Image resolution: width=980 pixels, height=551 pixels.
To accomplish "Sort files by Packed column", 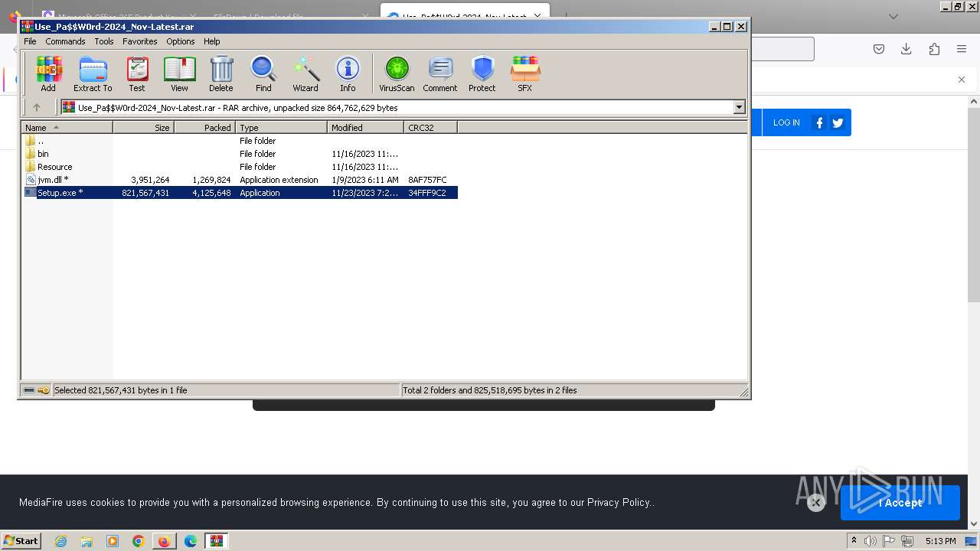I will pyautogui.click(x=205, y=127).
